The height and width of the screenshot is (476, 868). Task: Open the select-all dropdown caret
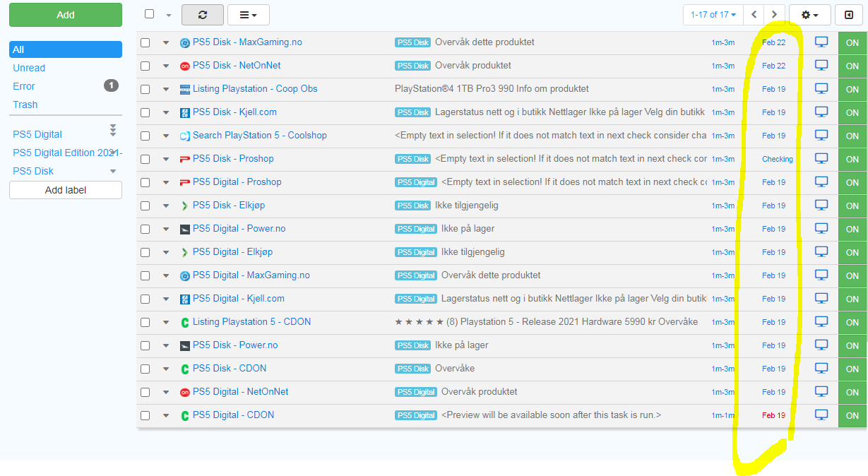tap(168, 15)
